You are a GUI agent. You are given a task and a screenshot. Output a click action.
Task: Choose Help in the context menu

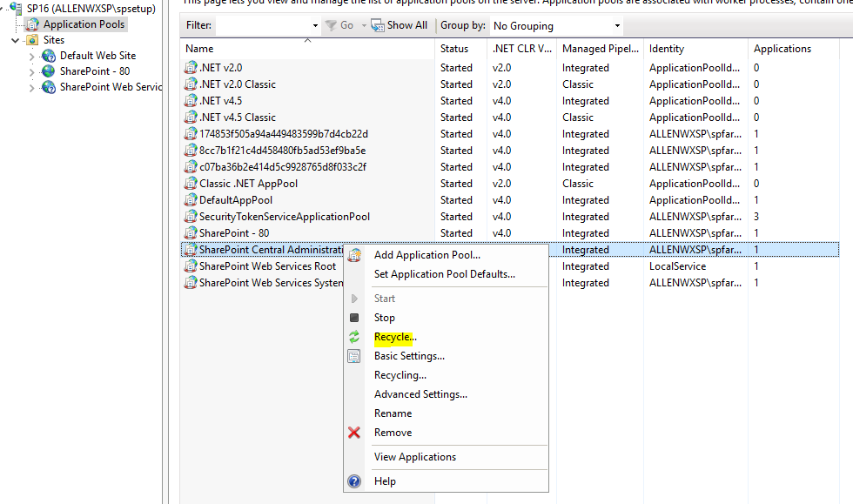pos(385,481)
